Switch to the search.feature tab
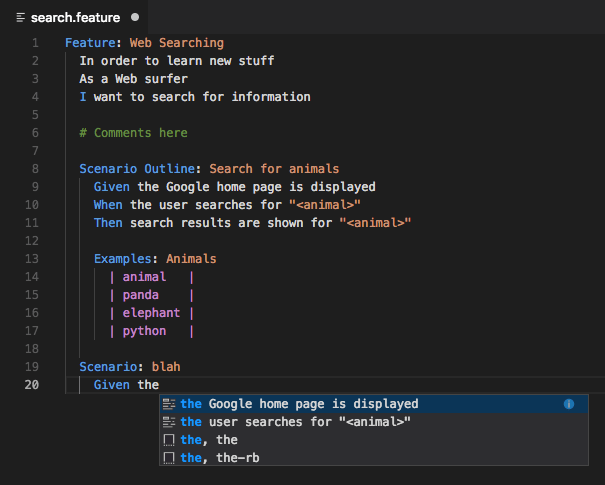Image resolution: width=605 pixels, height=485 pixels. click(x=75, y=18)
